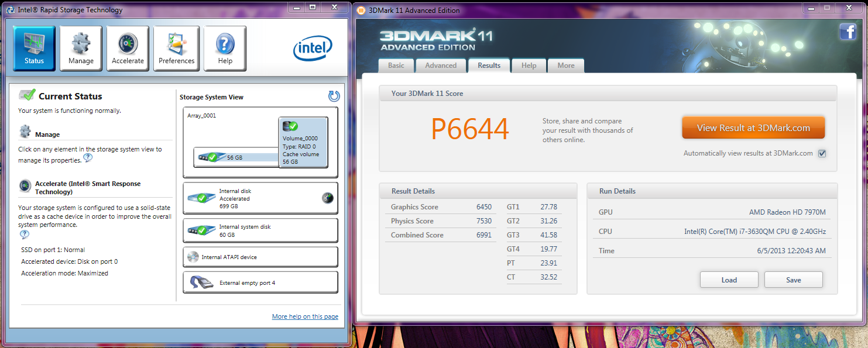Open the Help section with question mark

click(x=225, y=49)
